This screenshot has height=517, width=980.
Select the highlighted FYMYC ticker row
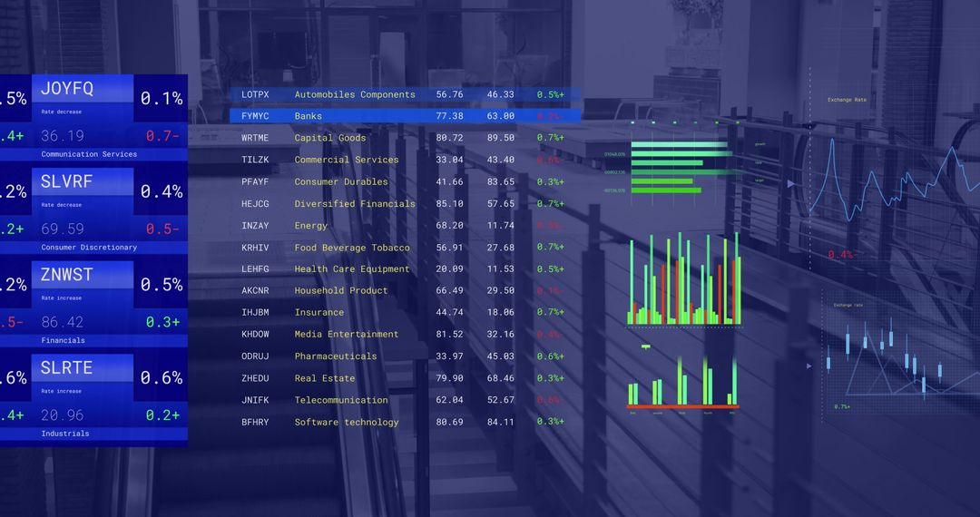click(405, 116)
